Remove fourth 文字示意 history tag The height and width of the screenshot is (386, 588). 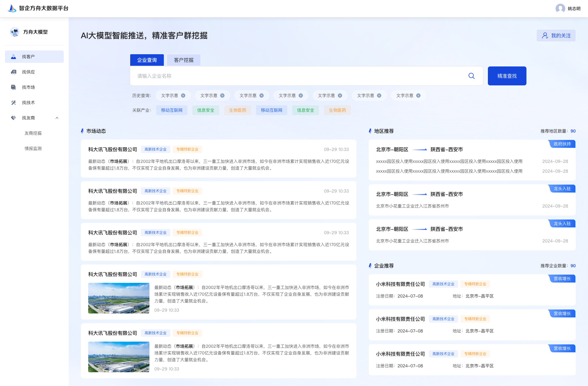point(301,96)
